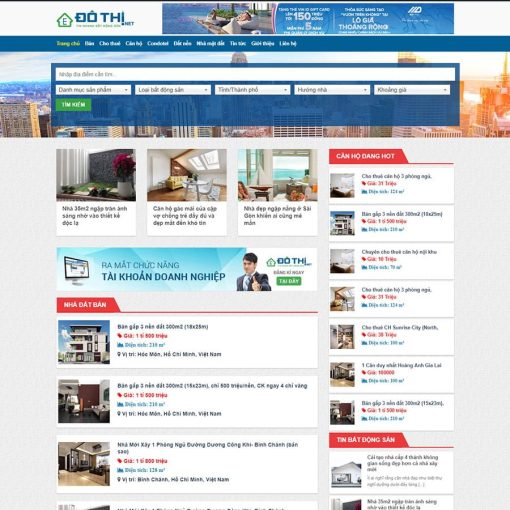The height and width of the screenshot is (510, 510).
Task: Open sidebar Bán gấp 3 nền đất (15x23m) listing
Action: 403,403
